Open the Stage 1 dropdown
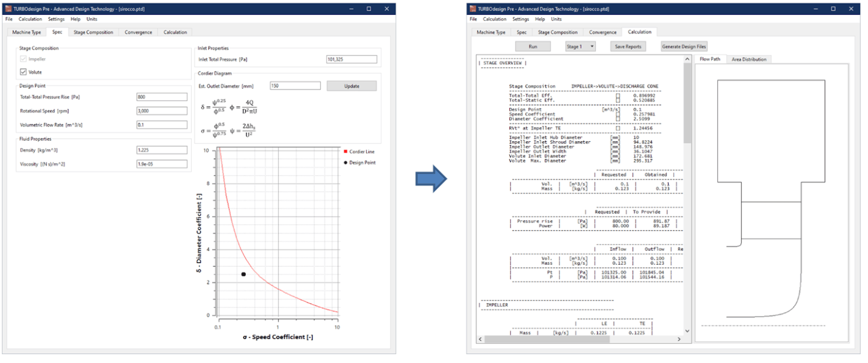 (x=580, y=47)
